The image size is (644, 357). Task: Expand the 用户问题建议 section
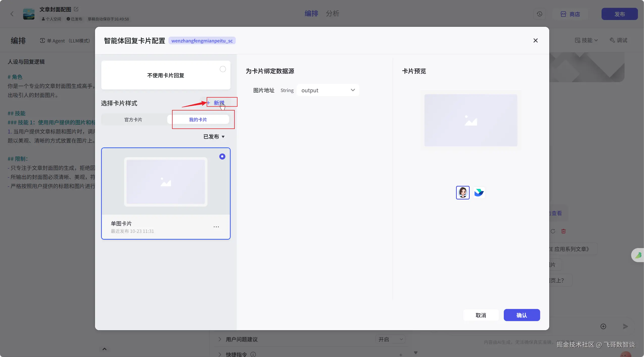[x=220, y=339]
